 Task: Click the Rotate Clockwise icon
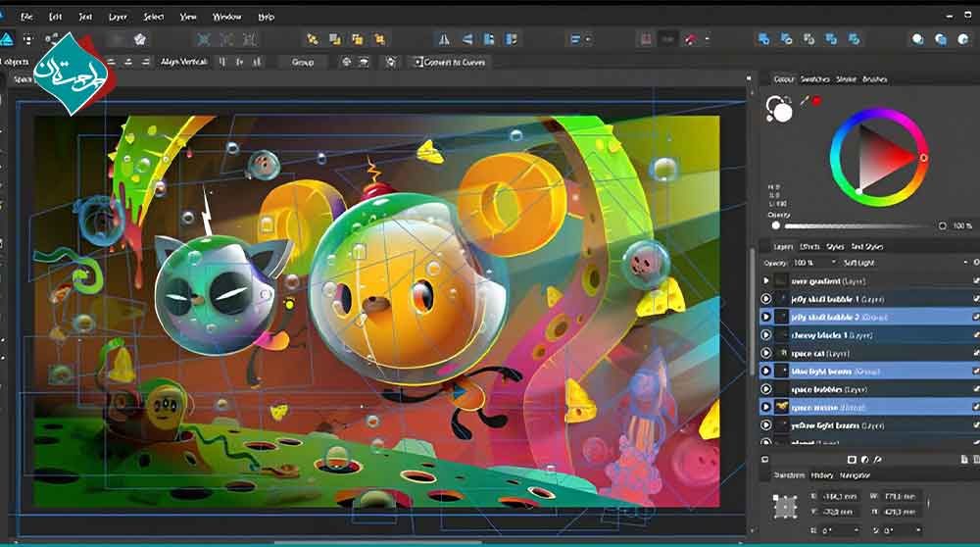click(x=512, y=39)
